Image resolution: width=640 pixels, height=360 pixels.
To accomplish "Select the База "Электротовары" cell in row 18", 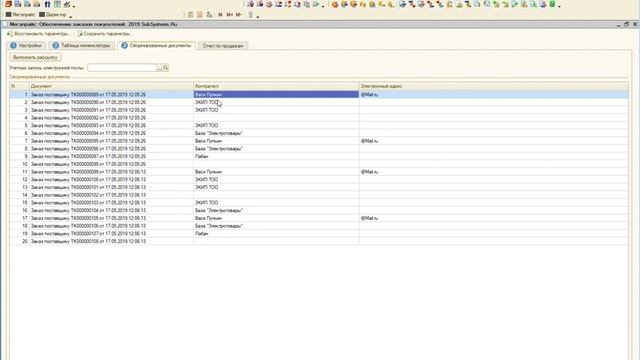I will pos(276,226).
